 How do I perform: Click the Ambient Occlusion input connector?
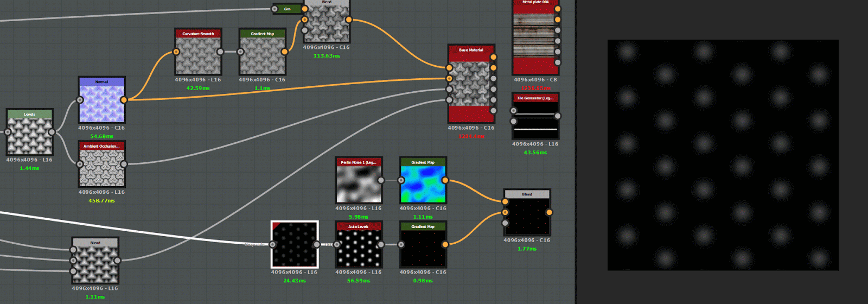pyautogui.click(x=80, y=164)
